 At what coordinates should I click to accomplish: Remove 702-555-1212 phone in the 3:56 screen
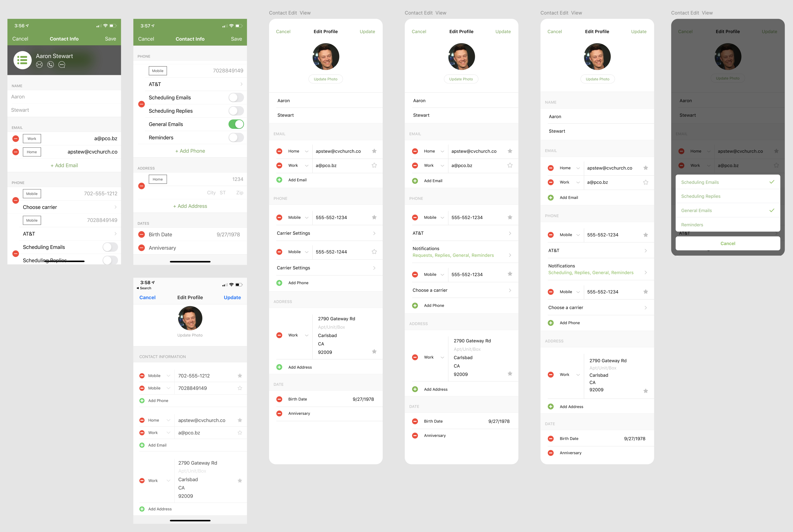pos(16,200)
